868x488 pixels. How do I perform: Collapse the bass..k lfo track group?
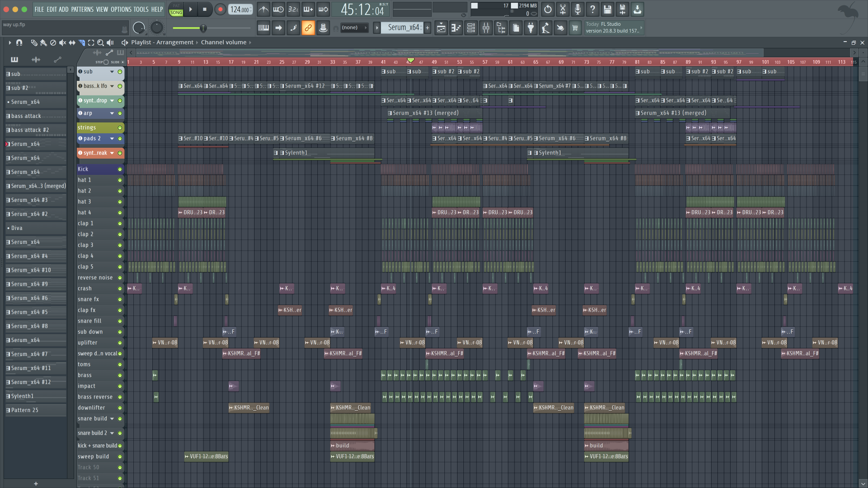[x=112, y=86]
